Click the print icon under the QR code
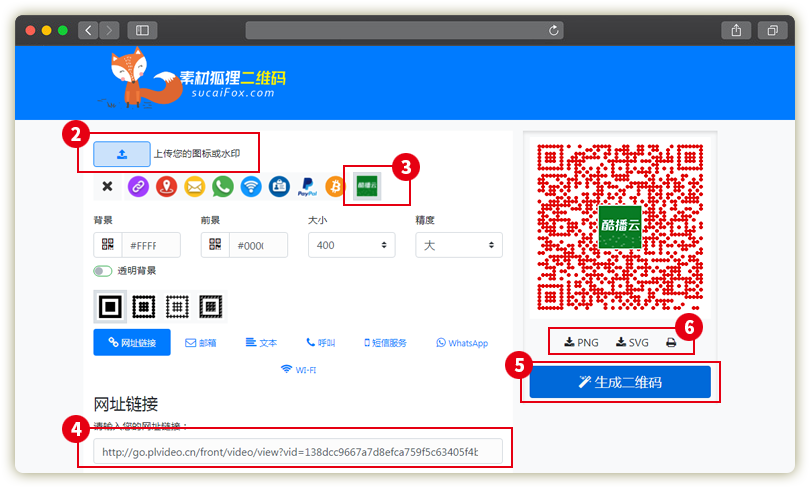The image size is (810, 488). click(671, 342)
